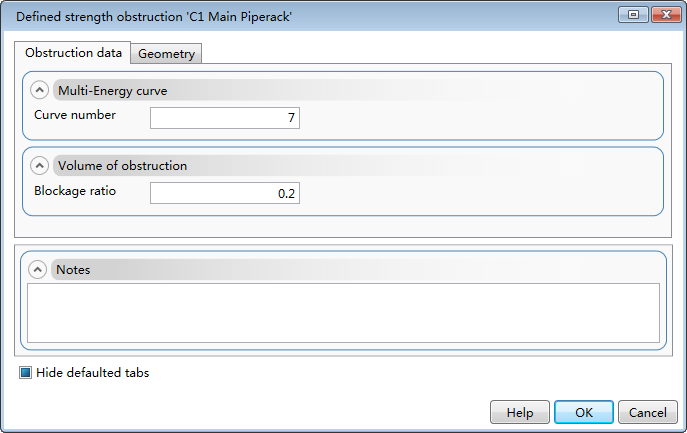Click the Multi-Energy curve header label

(112, 90)
